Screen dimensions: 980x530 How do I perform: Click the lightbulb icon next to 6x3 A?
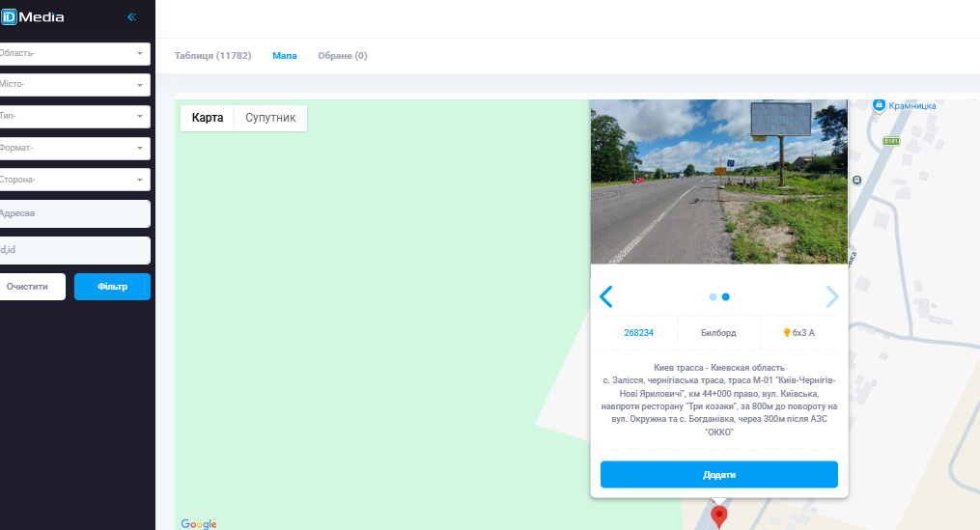787,332
